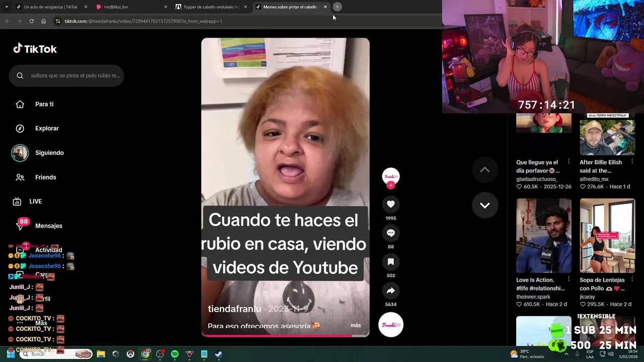
Task: Open options for Love Is Action video
Action: 569,280
